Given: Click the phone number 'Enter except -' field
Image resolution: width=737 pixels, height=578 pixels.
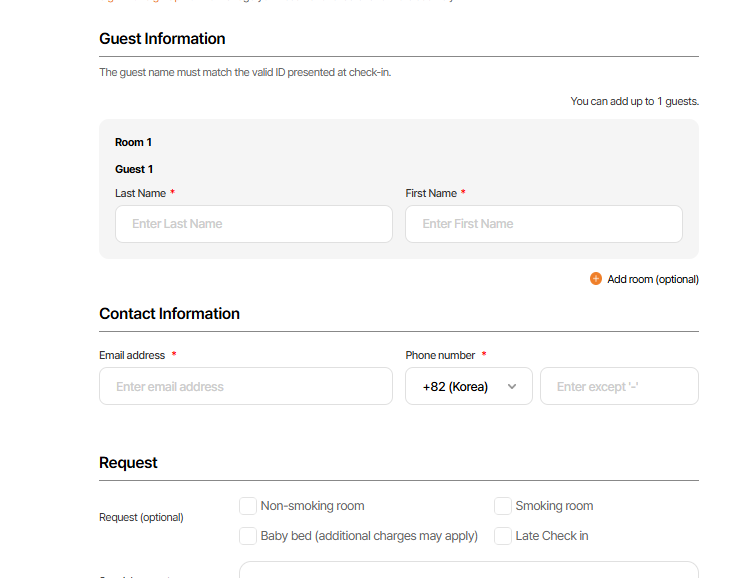Looking at the screenshot, I should [x=619, y=387].
